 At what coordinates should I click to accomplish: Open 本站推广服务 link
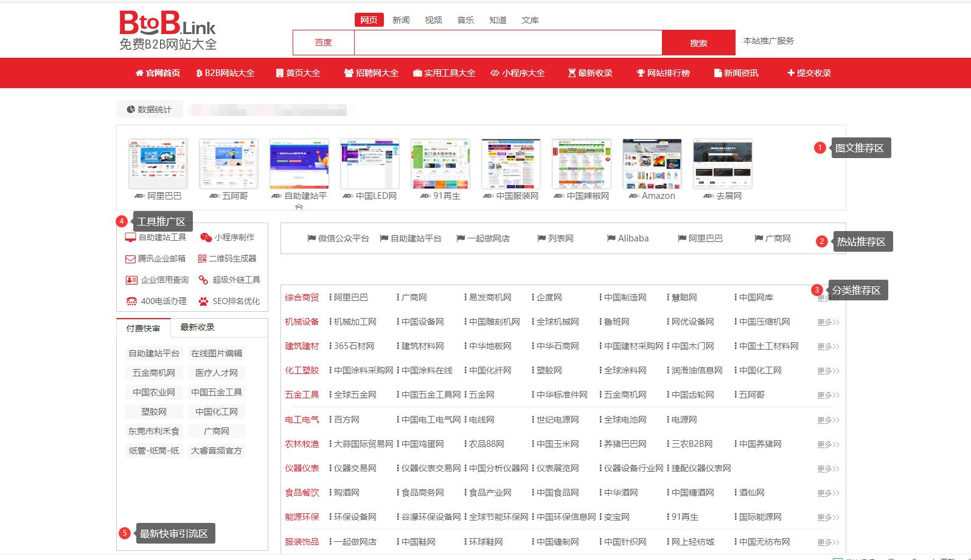[768, 41]
